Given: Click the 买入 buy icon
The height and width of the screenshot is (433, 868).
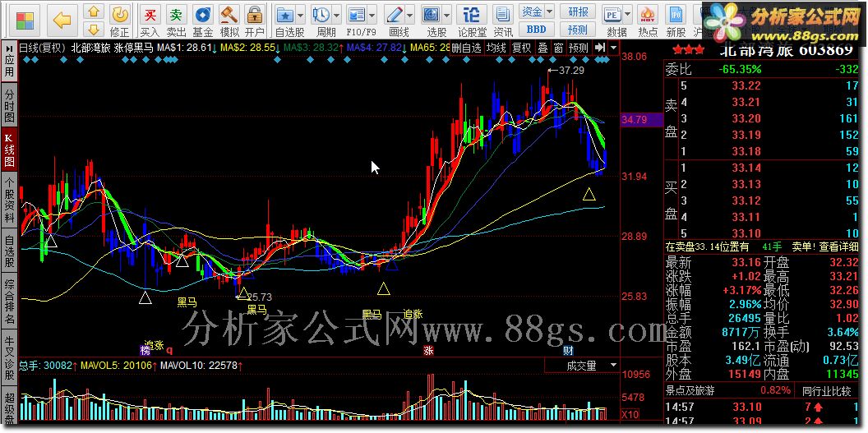Looking at the screenshot, I should pyautogui.click(x=150, y=21).
